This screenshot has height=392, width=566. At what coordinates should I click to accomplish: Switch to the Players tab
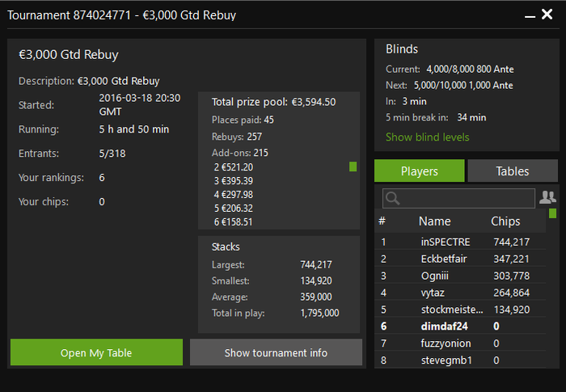pos(419,171)
